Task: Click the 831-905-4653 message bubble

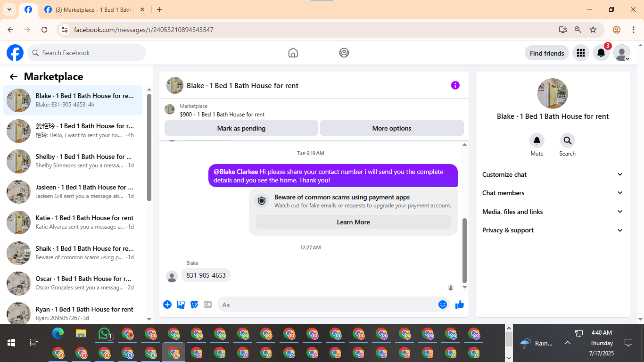Action: tap(206, 275)
